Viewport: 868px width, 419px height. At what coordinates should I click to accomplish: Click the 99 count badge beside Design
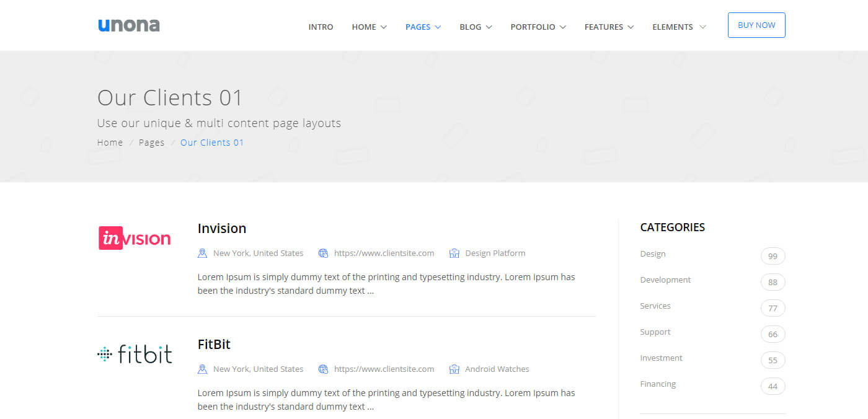click(x=773, y=256)
